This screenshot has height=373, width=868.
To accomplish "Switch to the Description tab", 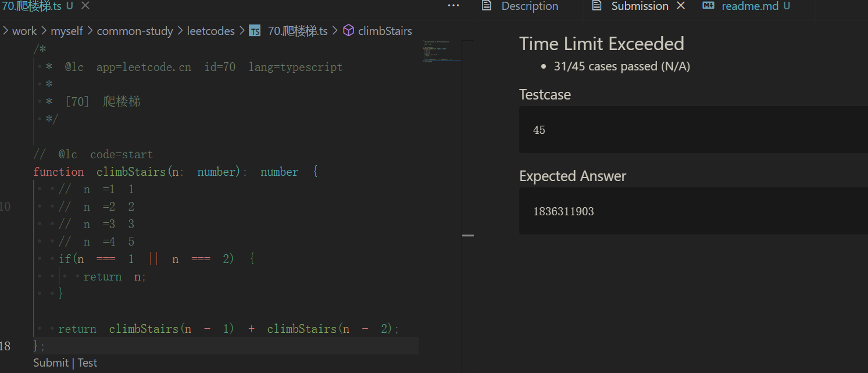I will tap(529, 6).
